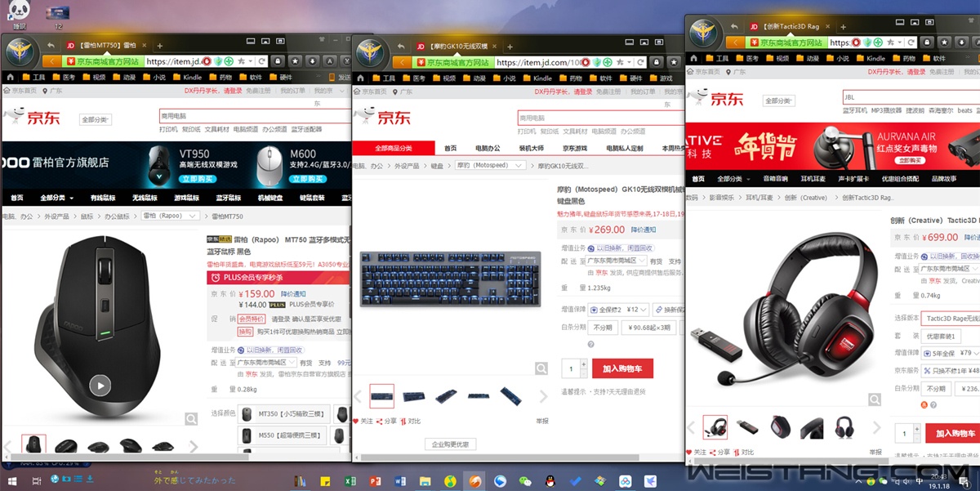Image resolution: width=980 pixels, height=491 pixels.
Task: Click the 降价通知 link beside ¥159.00
Action: click(293, 293)
